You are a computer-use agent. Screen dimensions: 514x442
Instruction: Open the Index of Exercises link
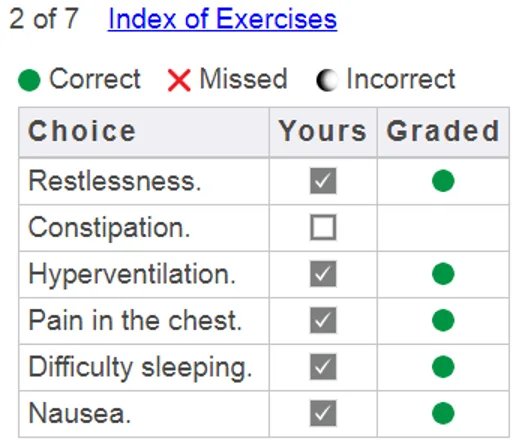(x=222, y=19)
